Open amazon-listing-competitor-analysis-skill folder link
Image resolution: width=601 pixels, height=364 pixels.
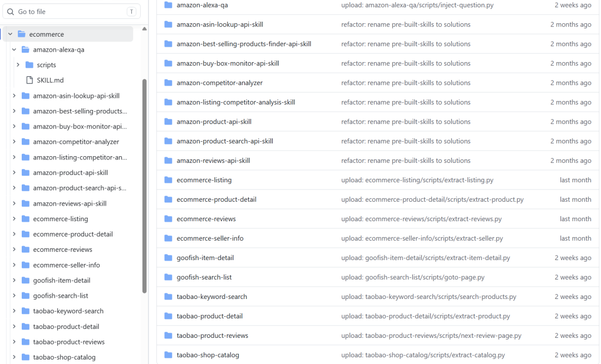[x=236, y=102]
